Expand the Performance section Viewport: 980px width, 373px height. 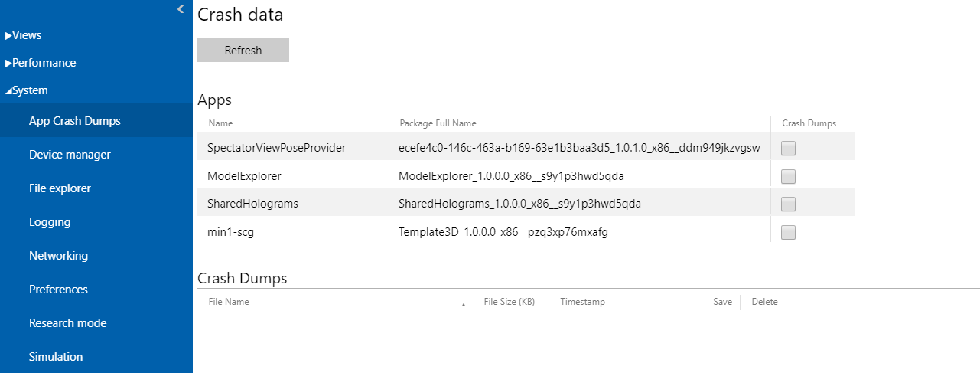coord(41,63)
